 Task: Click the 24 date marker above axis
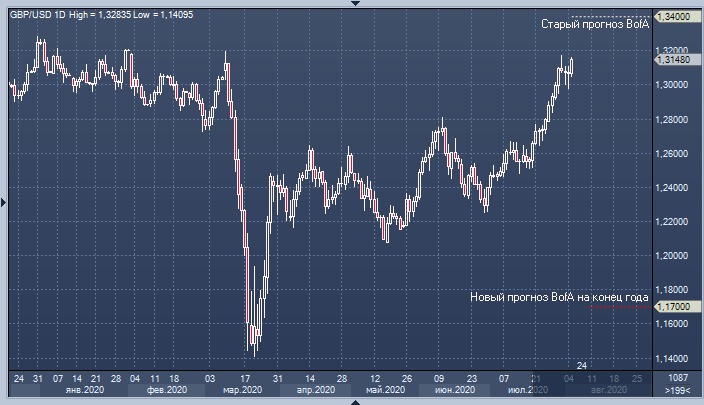point(581,364)
